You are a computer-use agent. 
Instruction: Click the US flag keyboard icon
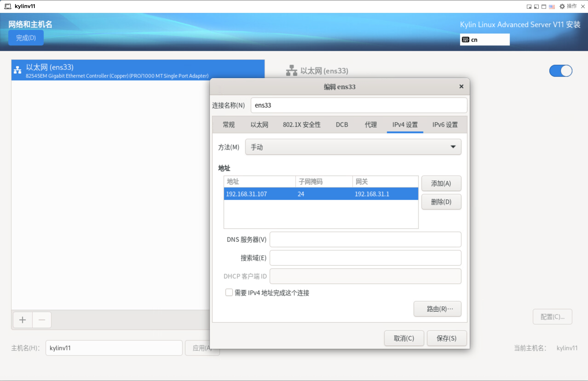(552, 7)
